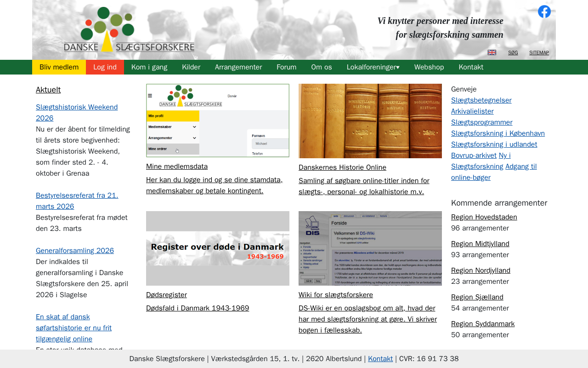View Region Nordjylland events
The height and width of the screenshot is (368, 588).
[x=481, y=270]
